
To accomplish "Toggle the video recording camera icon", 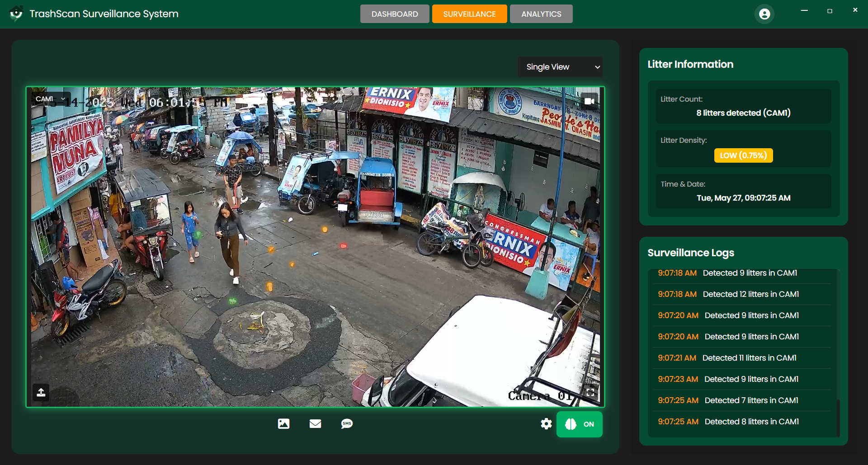I will tap(590, 101).
